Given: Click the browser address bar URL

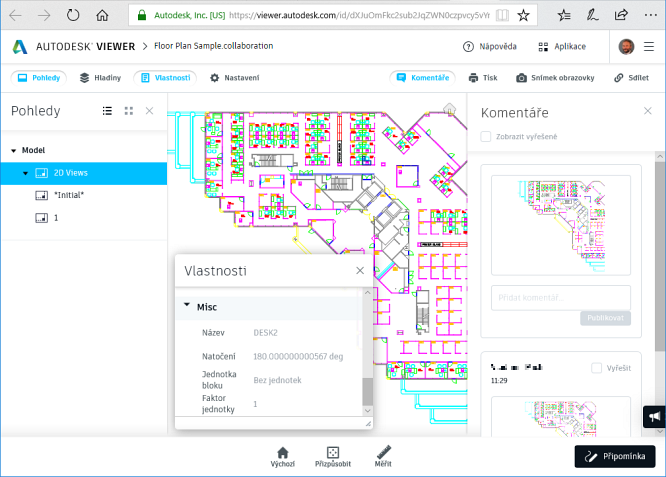Looking at the screenshot, I should 359,16.
